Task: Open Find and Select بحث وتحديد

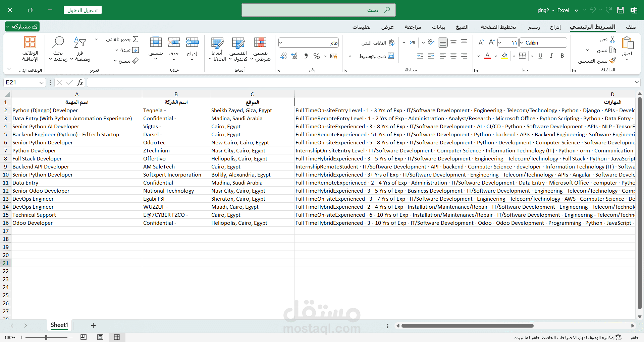Action: [58, 49]
